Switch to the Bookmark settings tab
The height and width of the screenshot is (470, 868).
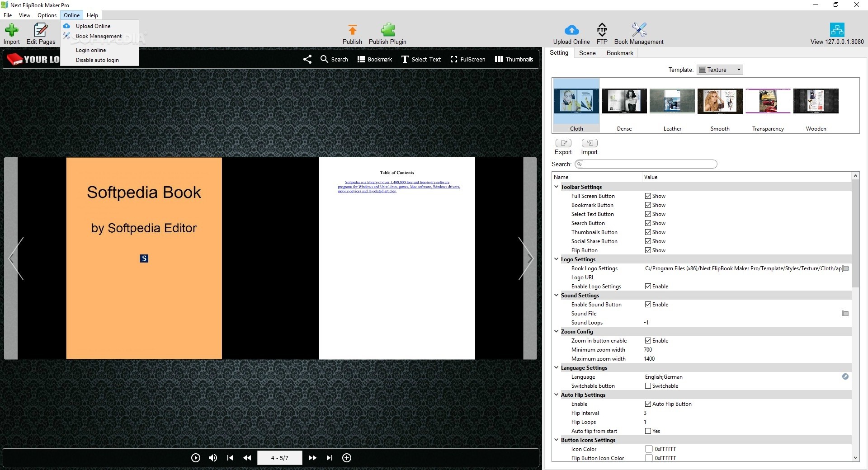tap(620, 53)
